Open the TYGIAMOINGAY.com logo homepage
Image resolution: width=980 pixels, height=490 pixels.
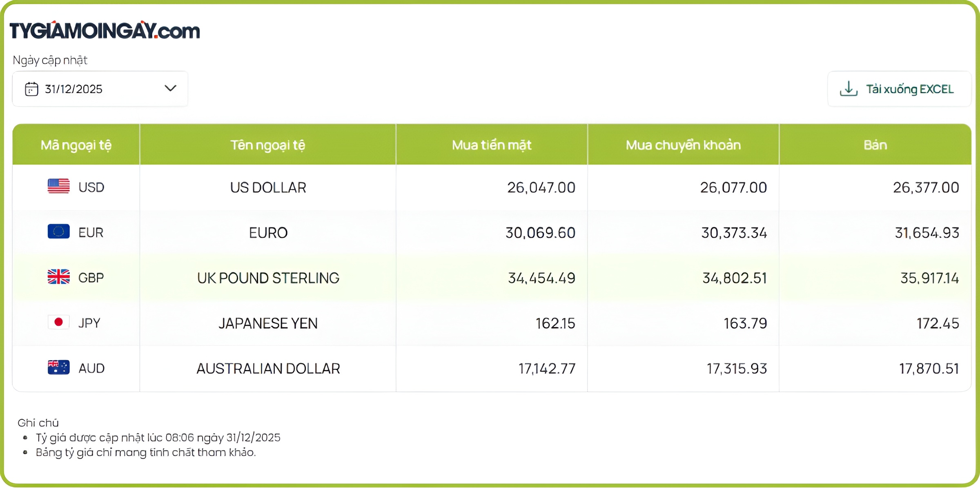105,31
